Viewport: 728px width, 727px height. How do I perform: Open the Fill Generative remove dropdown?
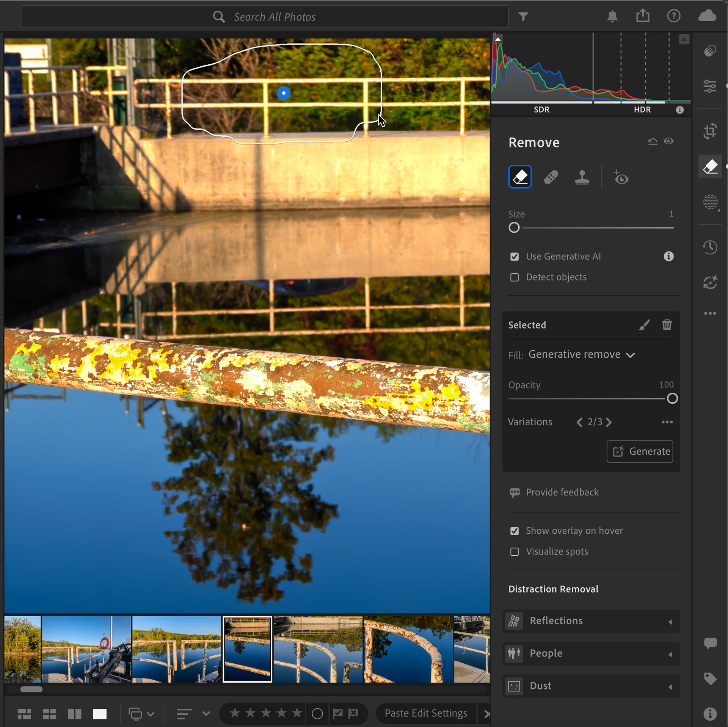point(581,354)
